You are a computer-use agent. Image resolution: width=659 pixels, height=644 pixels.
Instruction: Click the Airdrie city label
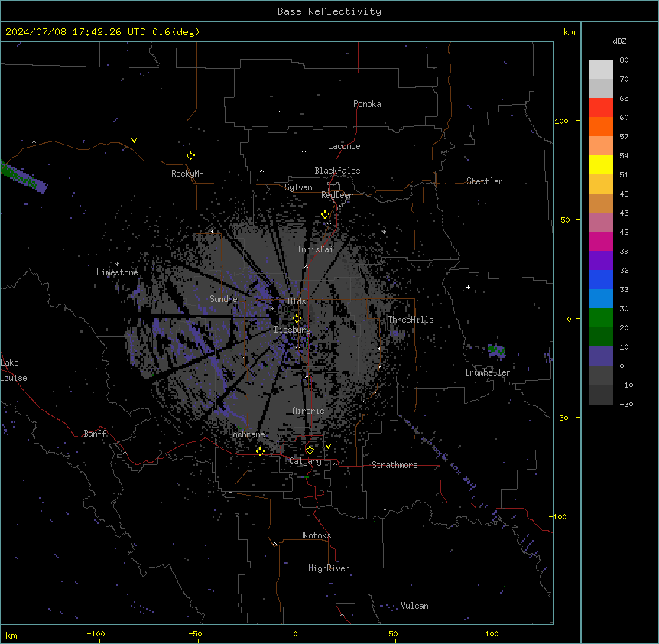[309, 411]
